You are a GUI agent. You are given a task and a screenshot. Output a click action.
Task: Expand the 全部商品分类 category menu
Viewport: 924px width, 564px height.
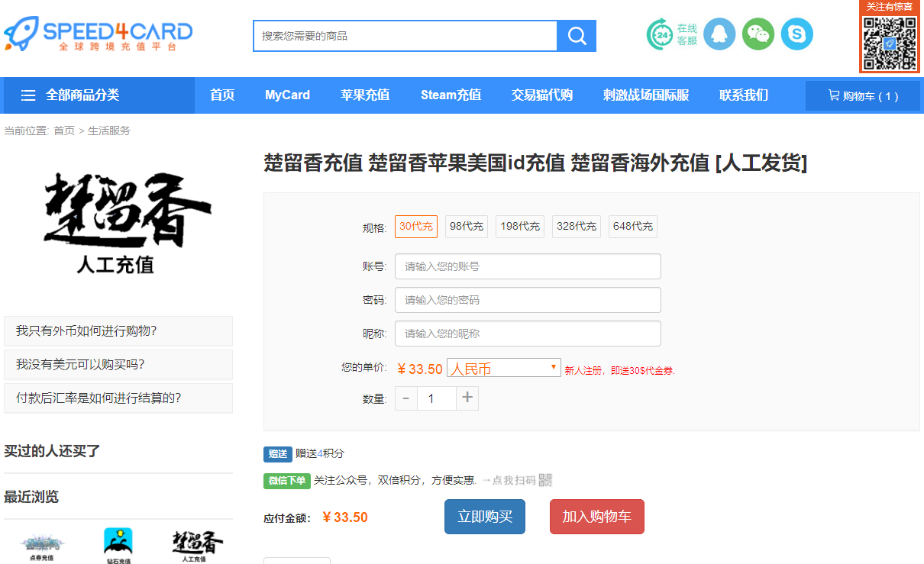point(70,95)
